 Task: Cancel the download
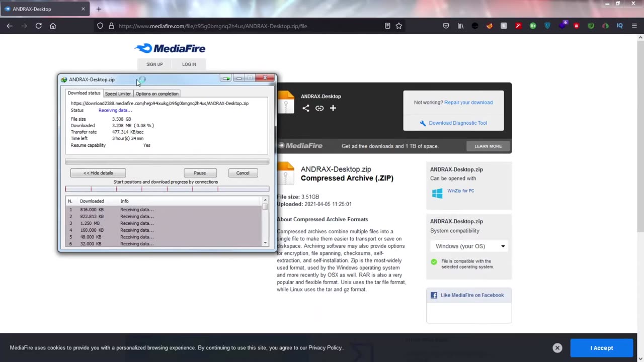pos(243,173)
